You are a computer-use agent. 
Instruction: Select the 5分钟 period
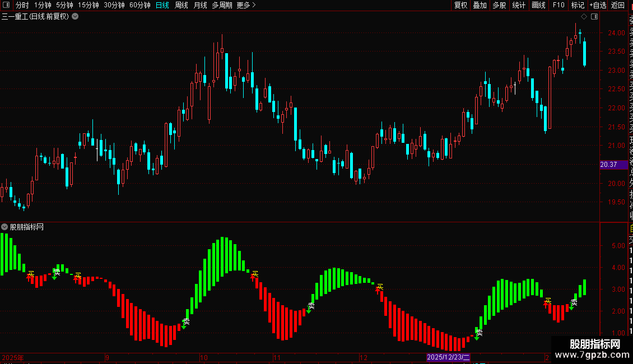pyautogui.click(x=64, y=5)
